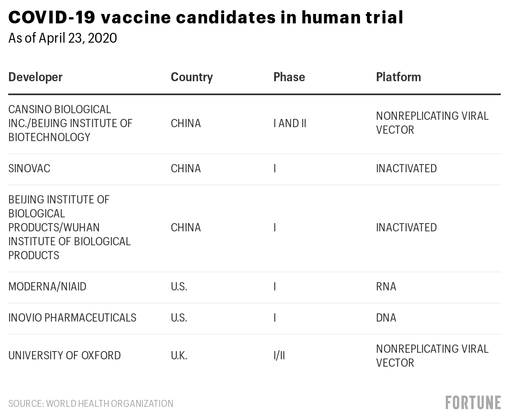Viewport: 509px width, 420px height.
Task: Select the Wuhan Institute of Biological Products cell
Action: pyautogui.click(x=69, y=227)
